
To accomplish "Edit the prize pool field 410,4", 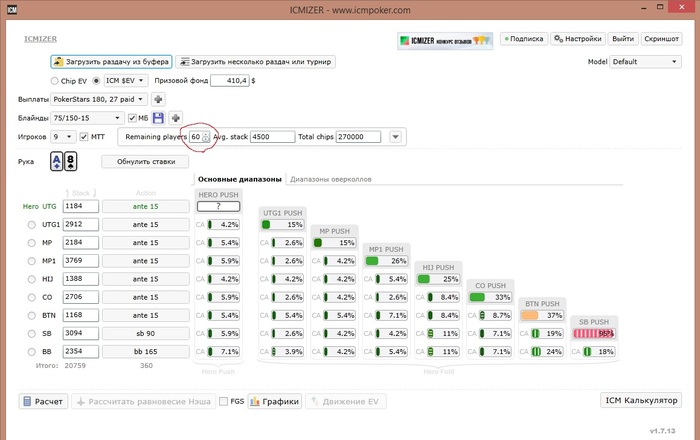I will point(229,81).
